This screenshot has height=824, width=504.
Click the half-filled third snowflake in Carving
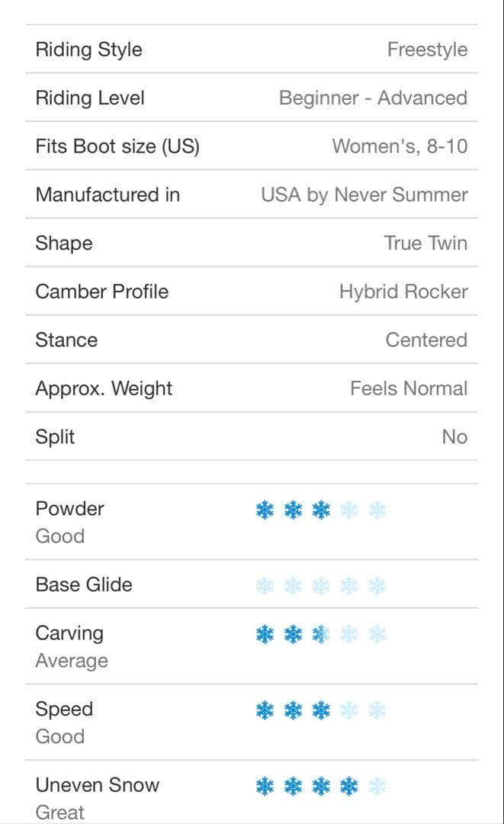point(321,634)
